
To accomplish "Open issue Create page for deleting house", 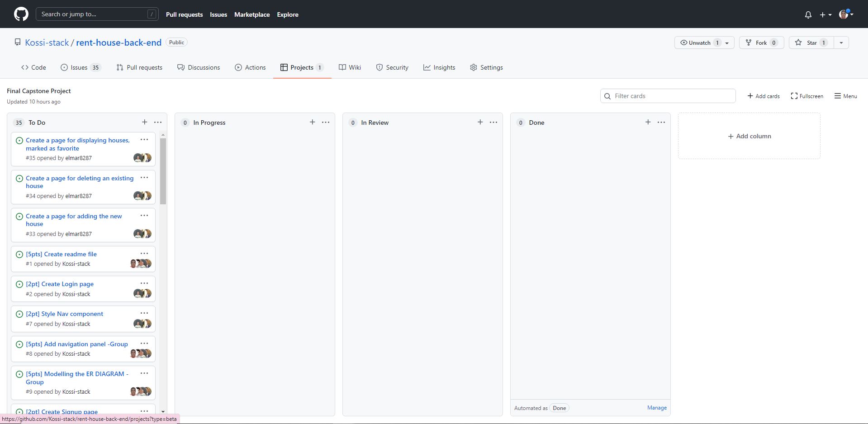I will click(80, 182).
